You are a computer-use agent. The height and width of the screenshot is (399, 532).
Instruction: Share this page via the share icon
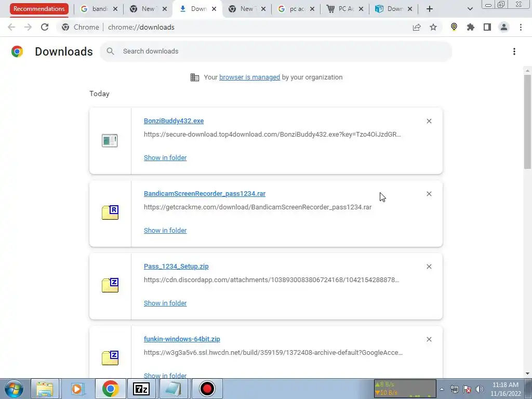pos(417,27)
